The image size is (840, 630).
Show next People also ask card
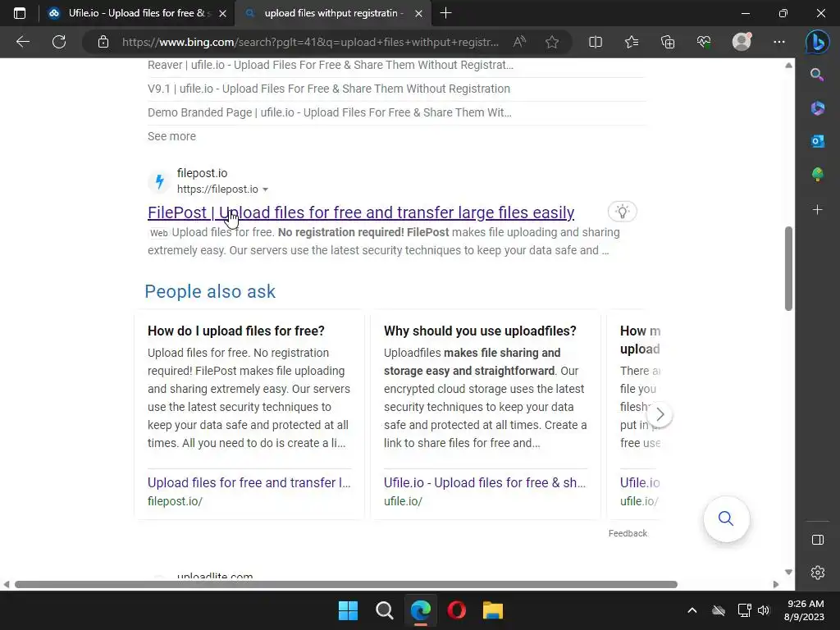click(660, 414)
